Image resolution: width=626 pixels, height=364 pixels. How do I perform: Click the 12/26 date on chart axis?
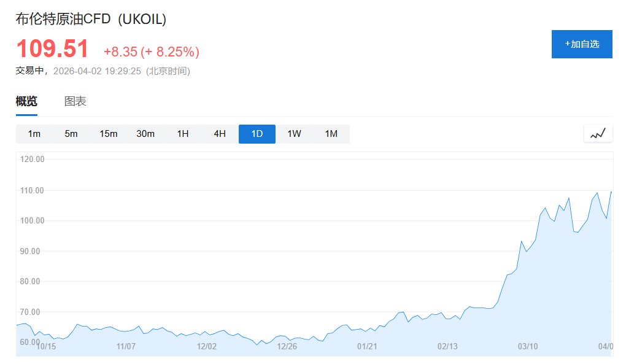click(287, 347)
